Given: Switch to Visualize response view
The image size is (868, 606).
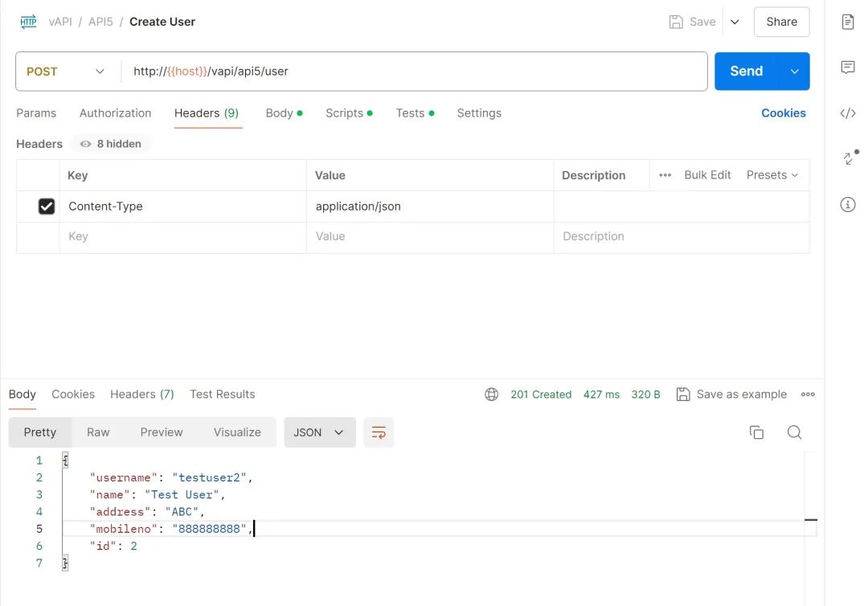Looking at the screenshot, I should [237, 432].
